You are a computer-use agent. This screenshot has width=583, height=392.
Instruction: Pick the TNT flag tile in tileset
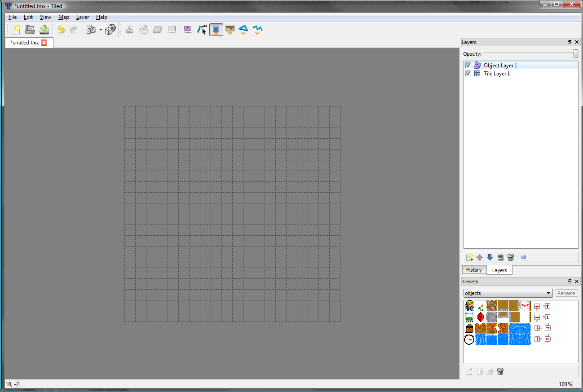526,306
